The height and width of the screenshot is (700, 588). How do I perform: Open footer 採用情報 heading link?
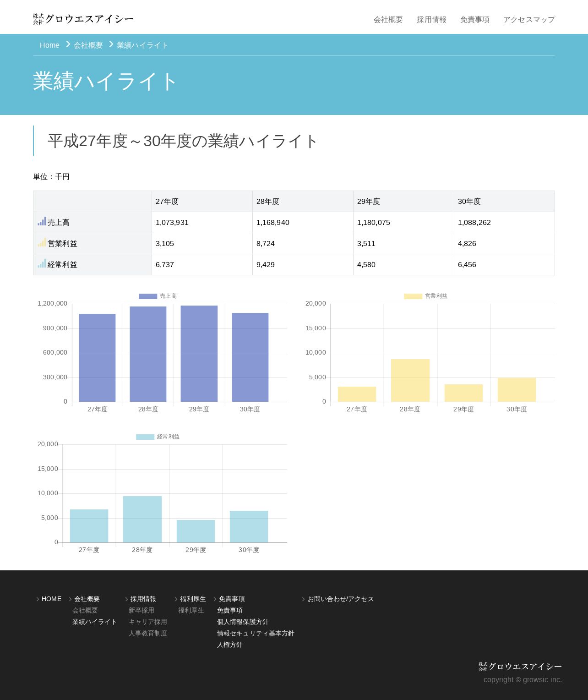pos(143,599)
